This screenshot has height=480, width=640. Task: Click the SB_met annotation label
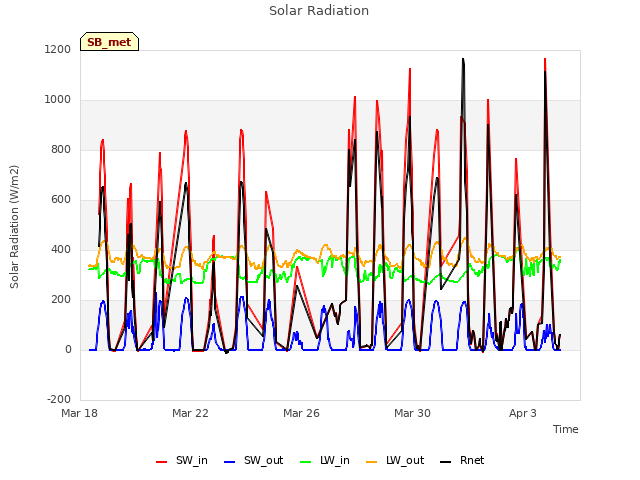109,42
